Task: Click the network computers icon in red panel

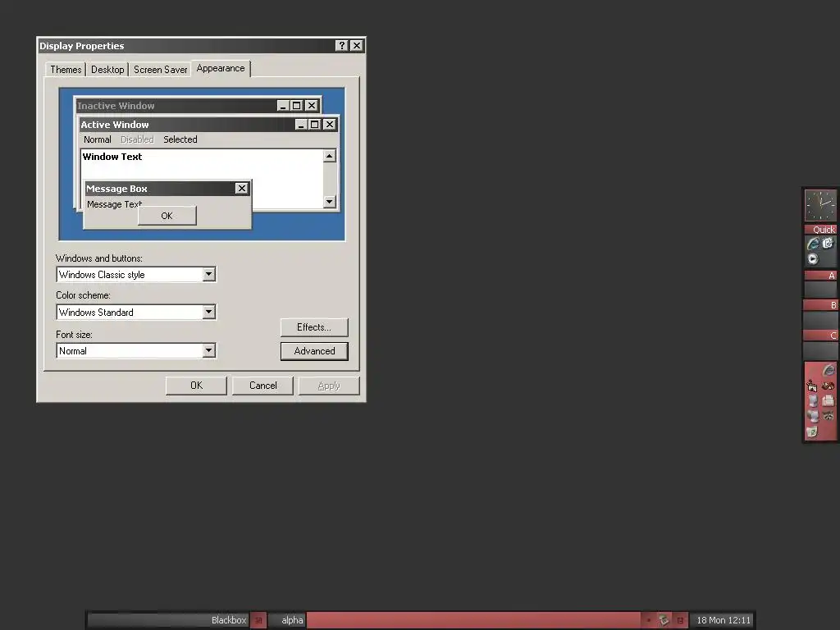Action: click(x=813, y=415)
